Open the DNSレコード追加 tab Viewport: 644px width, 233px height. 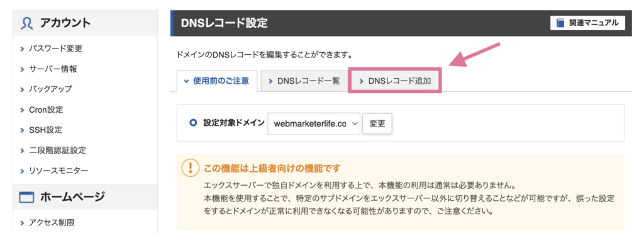click(x=395, y=81)
